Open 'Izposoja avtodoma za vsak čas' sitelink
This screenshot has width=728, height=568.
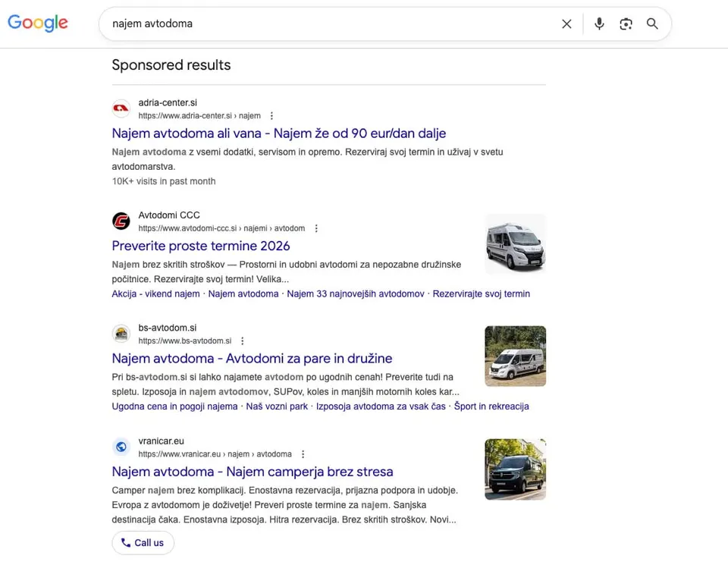click(381, 406)
